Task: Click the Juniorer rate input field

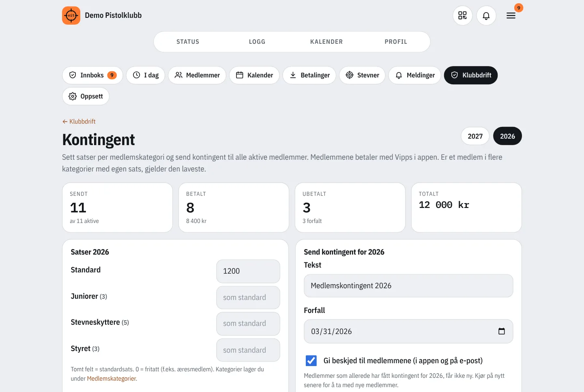Action: [x=248, y=298]
